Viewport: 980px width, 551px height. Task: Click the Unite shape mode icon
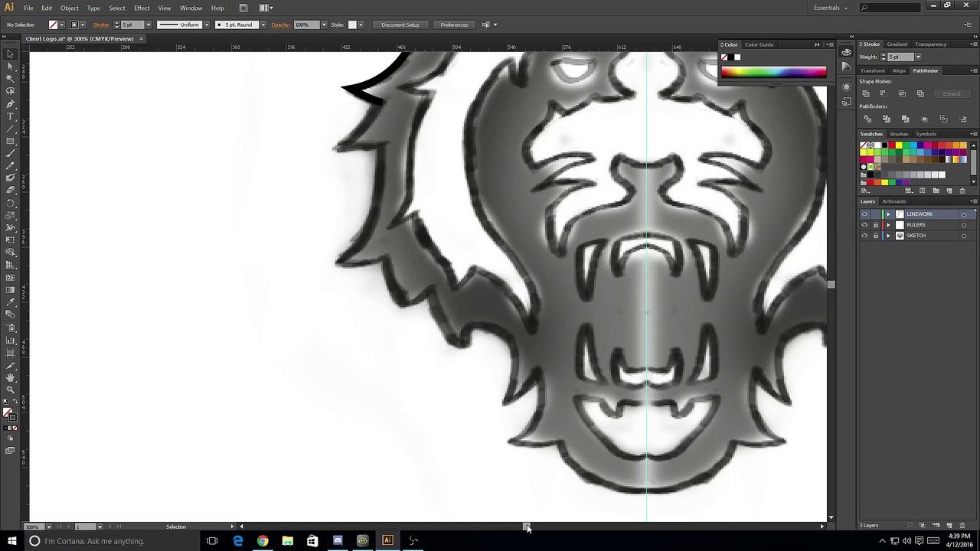(x=866, y=93)
